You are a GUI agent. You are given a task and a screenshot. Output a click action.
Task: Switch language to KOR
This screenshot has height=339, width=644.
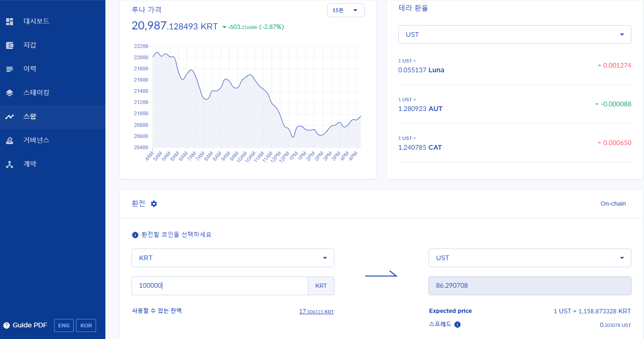coord(86,325)
